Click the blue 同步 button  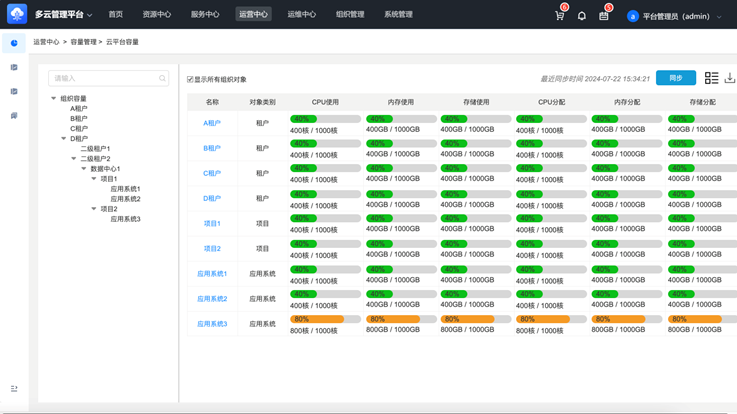675,78
